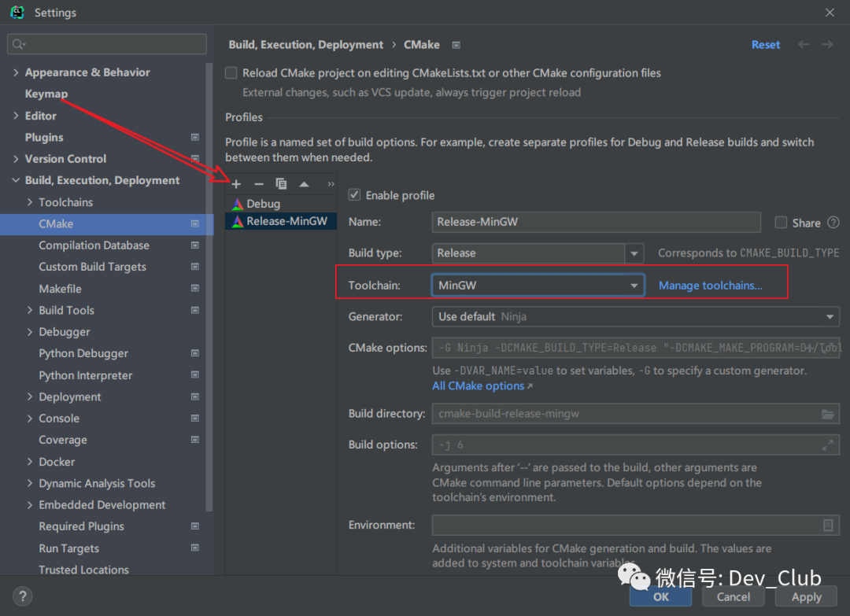Click the CMake options field
850x616 pixels.
[635, 348]
